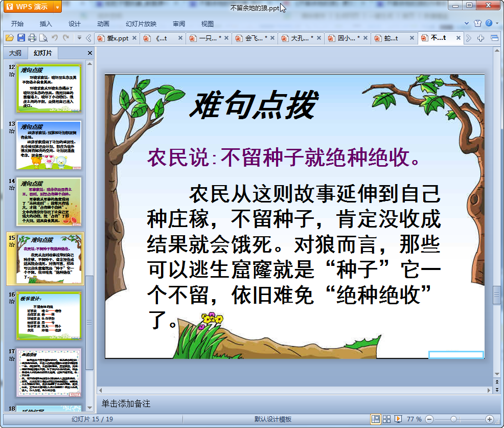Open the 插入 ribbon tab
This screenshot has height=428, width=504.
(45, 24)
